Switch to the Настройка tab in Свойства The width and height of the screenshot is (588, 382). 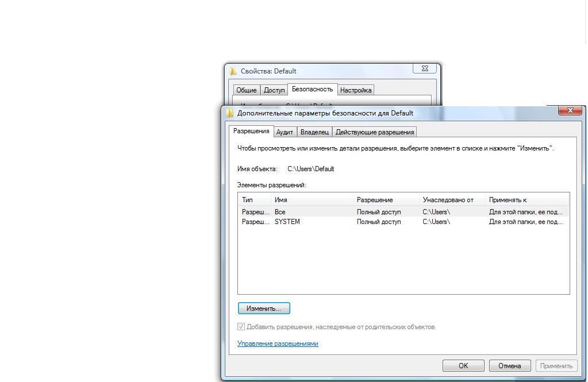click(355, 90)
